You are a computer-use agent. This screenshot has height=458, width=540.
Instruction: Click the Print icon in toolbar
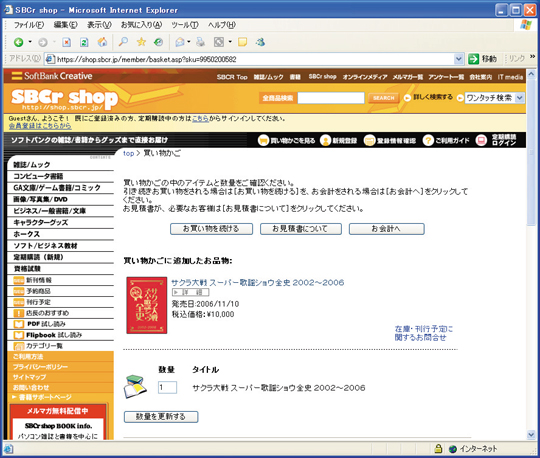pyautogui.click(x=200, y=42)
